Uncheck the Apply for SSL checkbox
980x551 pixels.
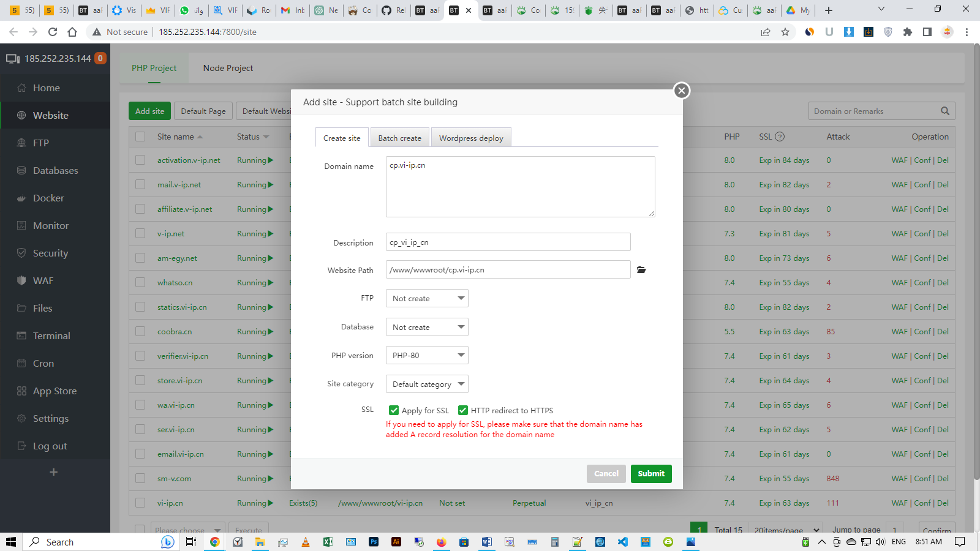pos(394,411)
